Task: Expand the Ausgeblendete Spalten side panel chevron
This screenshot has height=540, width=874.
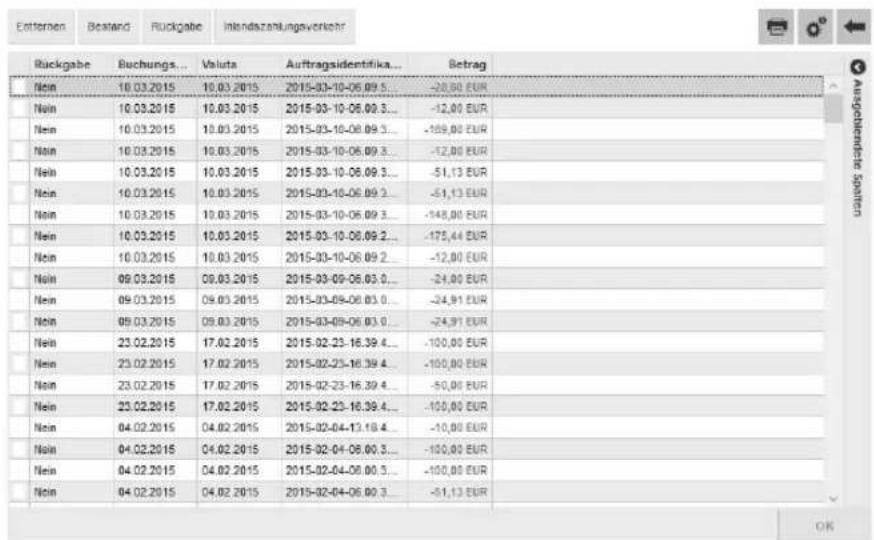Action: 857,67
